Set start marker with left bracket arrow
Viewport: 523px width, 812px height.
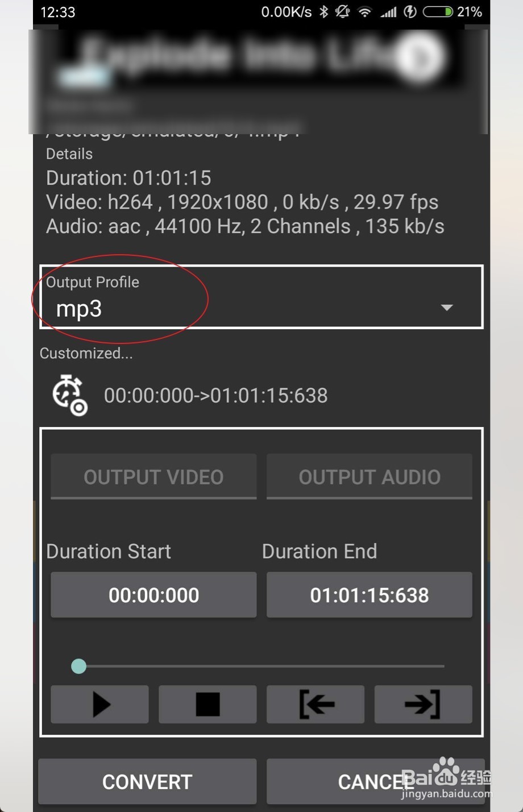pos(316,705)
